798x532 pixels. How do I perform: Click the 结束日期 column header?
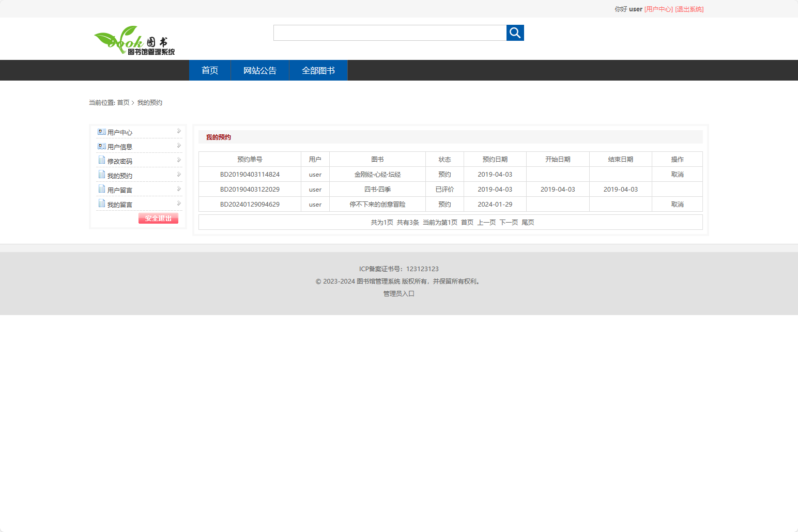point(621,160)
